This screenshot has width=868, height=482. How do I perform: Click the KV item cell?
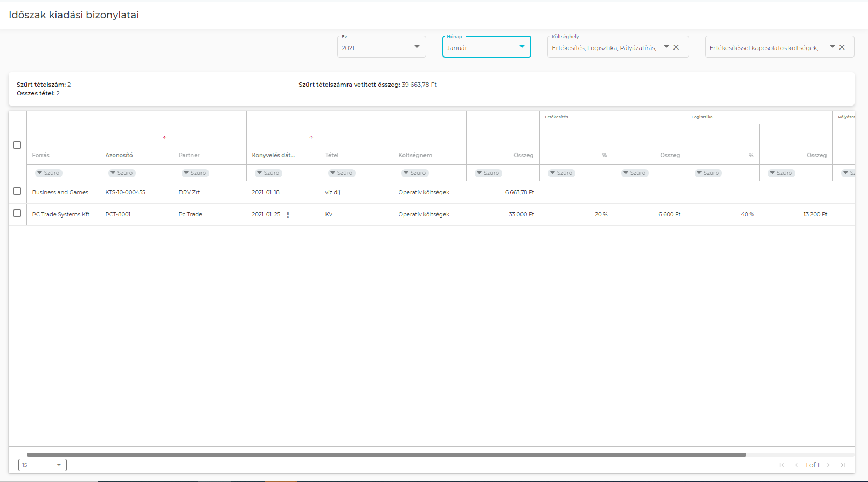point(329,214)
